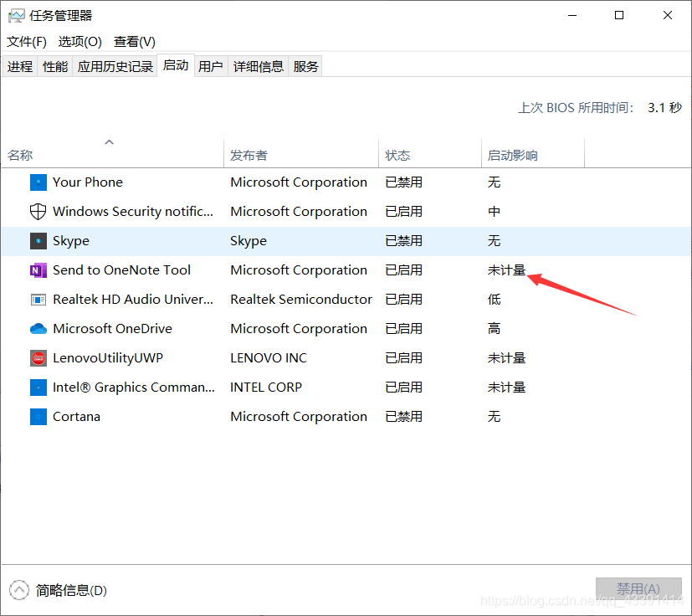Click the 禁用(A) button
The image size is (692, 616).
point(638,588)
